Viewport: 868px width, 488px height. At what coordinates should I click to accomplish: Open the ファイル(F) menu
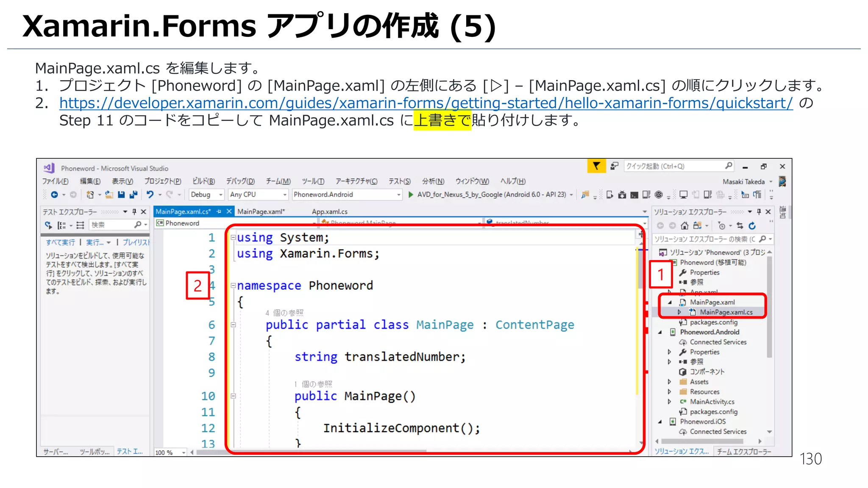coord(55,181)
